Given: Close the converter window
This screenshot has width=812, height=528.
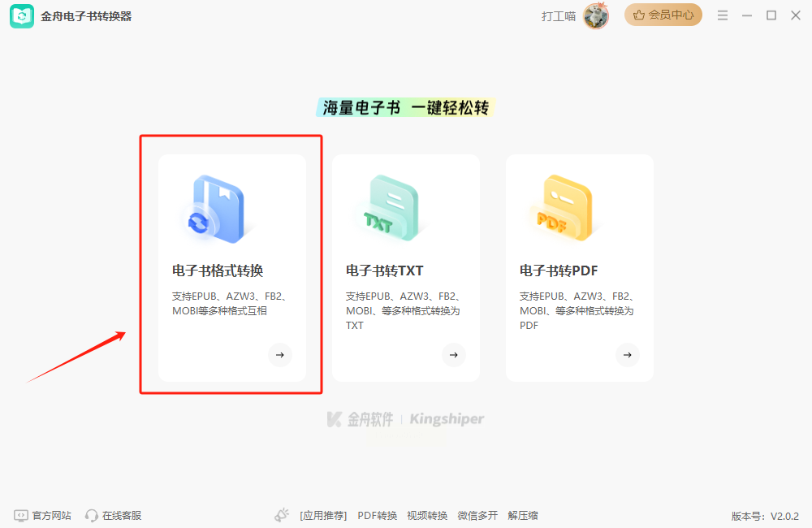Looking at the screenshot, I should pos(796,15).
